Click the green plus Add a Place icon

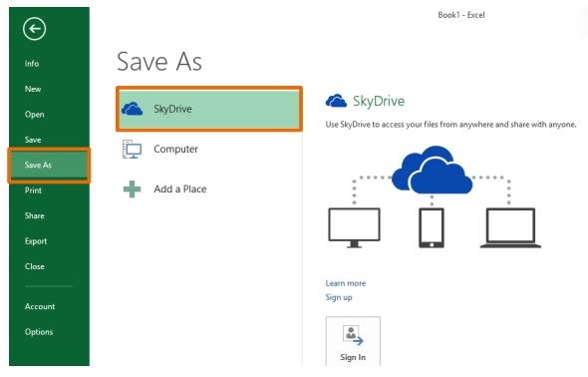132,189
